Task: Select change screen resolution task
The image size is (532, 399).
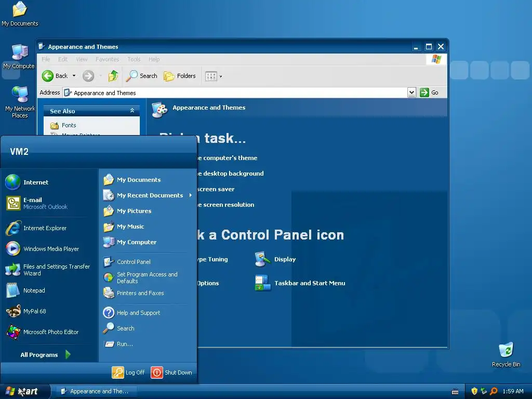Action: coord(225,205)
